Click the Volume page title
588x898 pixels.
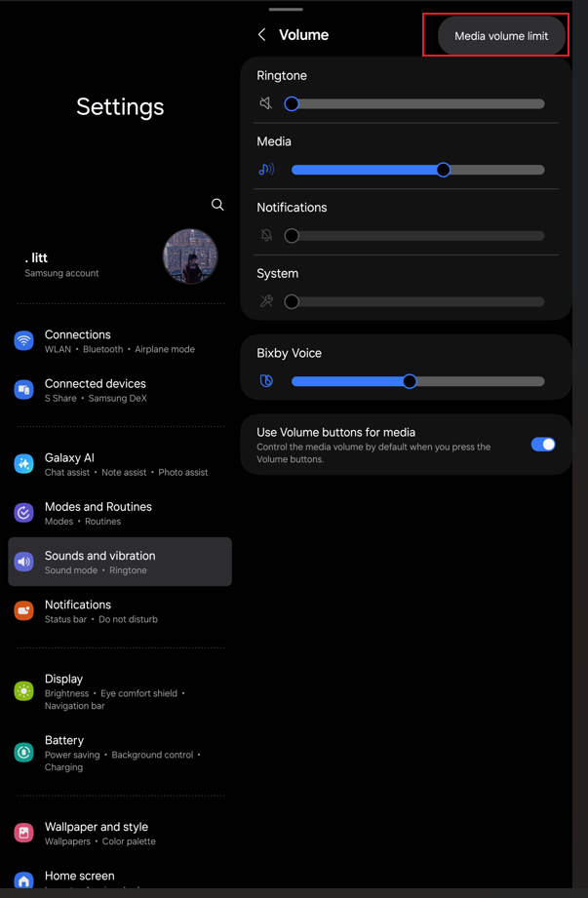click(303, 35)
